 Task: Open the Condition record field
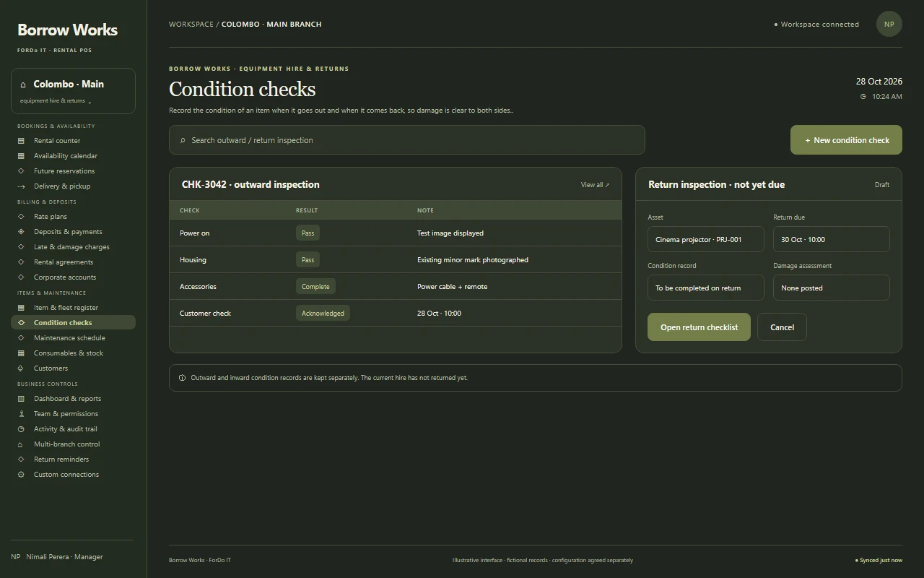point(706,288)
